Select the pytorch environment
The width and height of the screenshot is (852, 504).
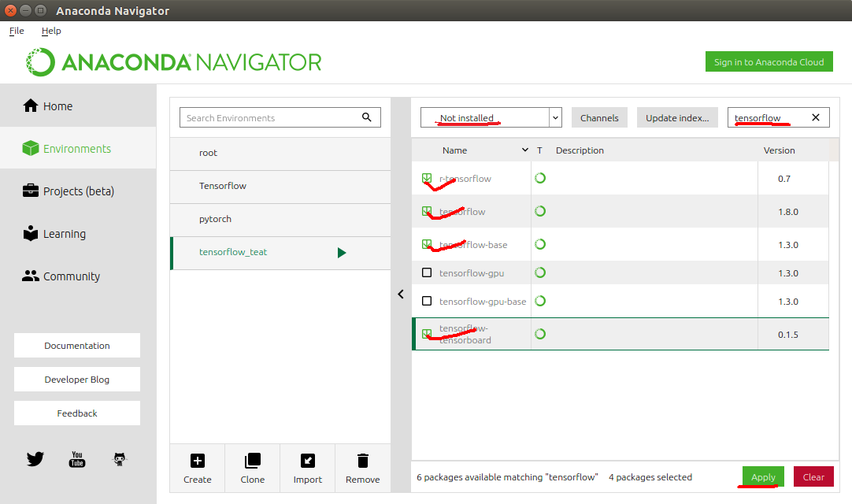pos(280,220)
